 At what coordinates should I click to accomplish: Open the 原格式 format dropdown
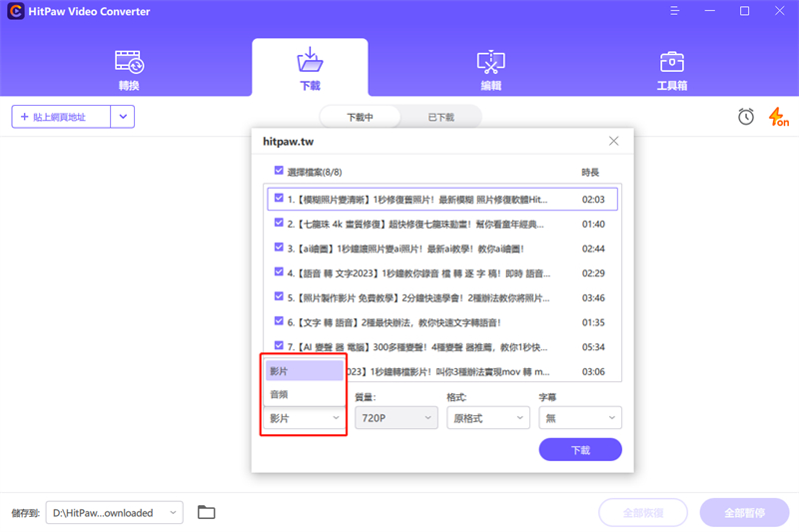(x=488, y=418)
